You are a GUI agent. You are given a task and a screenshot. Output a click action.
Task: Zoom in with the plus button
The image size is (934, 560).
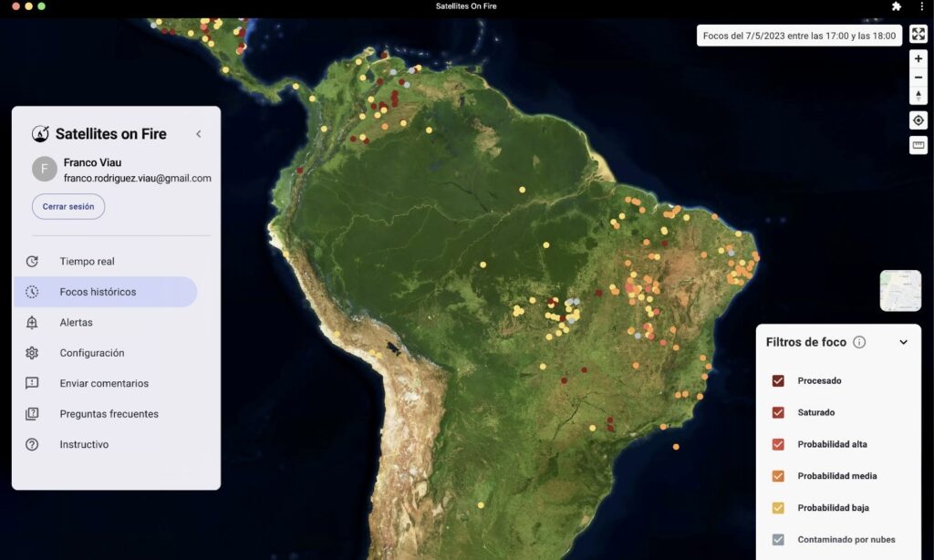918,58
